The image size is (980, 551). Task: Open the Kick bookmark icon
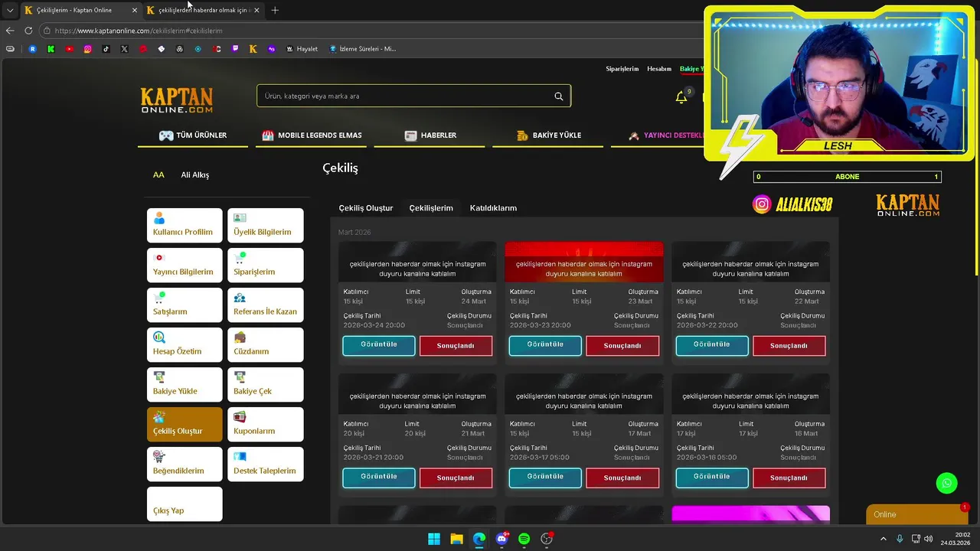click(51, 49)
